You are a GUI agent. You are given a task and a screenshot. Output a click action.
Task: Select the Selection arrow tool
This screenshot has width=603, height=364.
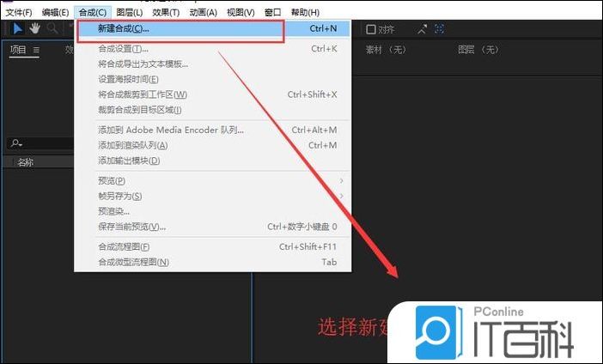click(x=17, y=28)
